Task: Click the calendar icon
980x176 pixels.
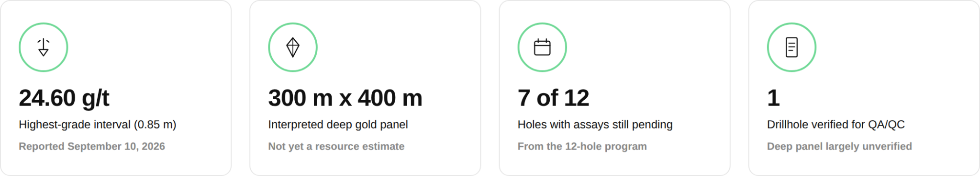Action: (542, 47)
